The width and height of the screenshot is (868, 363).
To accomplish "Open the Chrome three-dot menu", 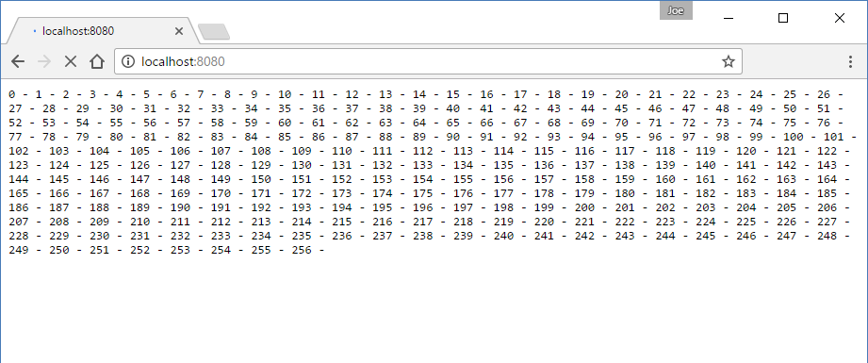I will point(850,61).
